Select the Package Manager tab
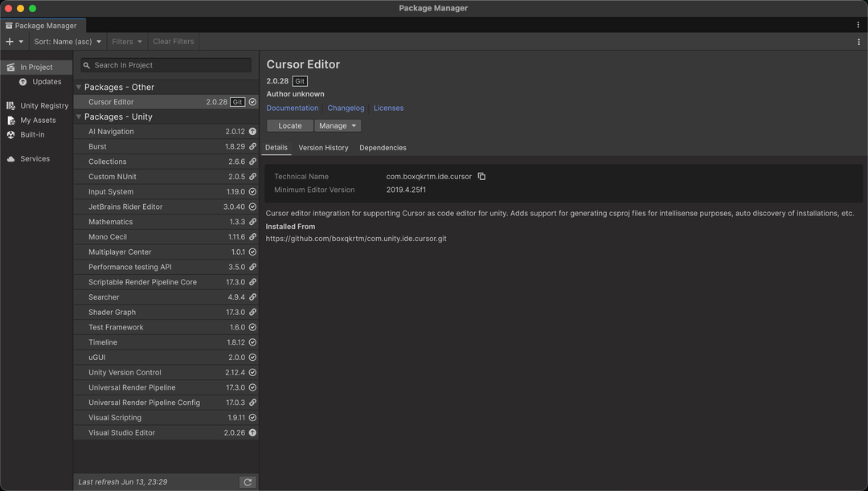The height and width of the screenshot is (491, 868). (43, 26)
